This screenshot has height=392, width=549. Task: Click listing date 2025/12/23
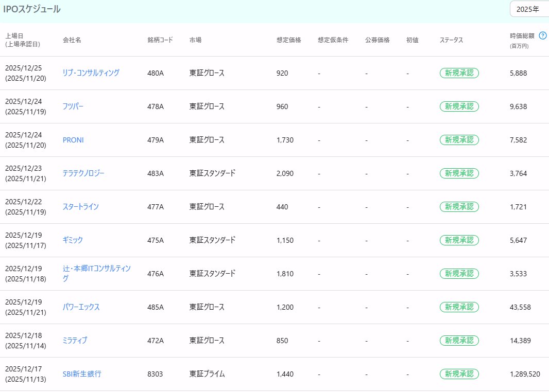[24, 168]
